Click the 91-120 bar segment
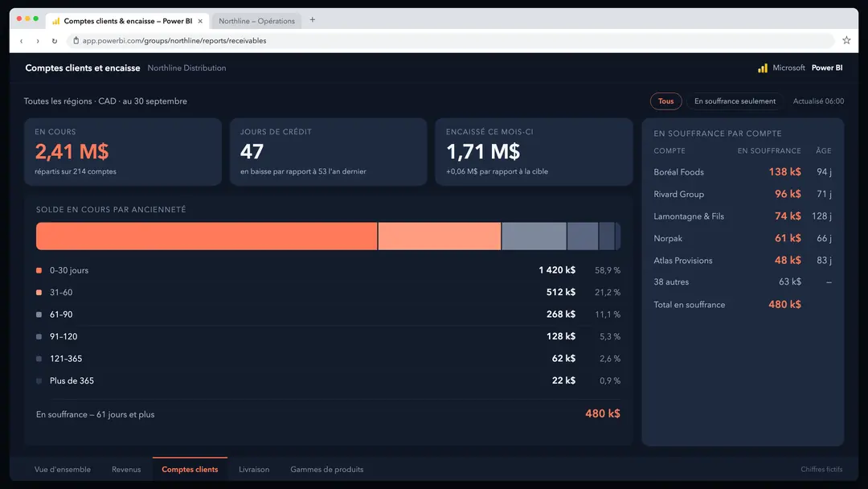Viewport: 868px width, 489px height. click(x=583, y=236)
